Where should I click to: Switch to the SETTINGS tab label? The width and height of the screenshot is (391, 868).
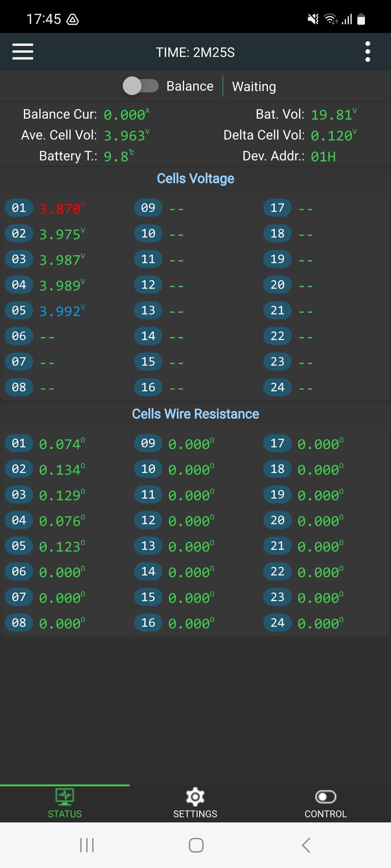pos(195,814)
